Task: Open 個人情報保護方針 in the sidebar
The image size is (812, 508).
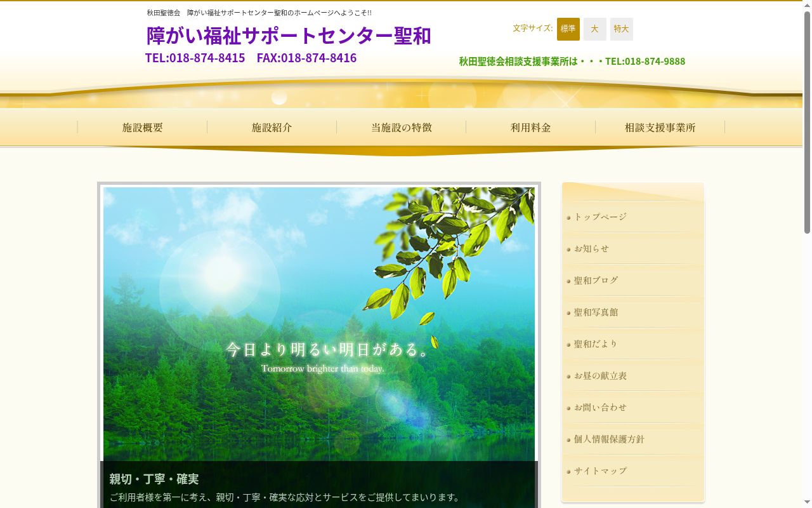Action: tap(633, 439)
